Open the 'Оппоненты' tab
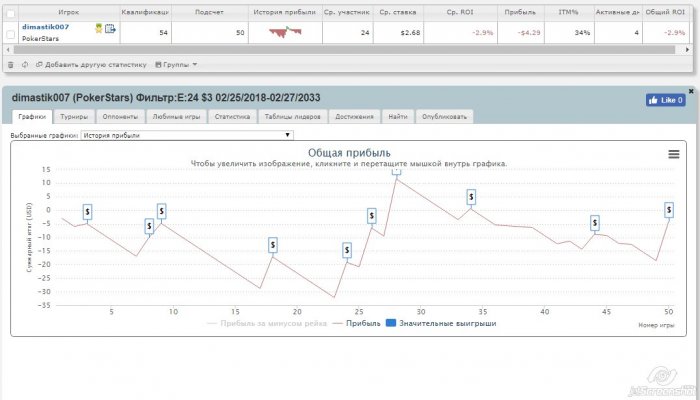 point(120,117)
